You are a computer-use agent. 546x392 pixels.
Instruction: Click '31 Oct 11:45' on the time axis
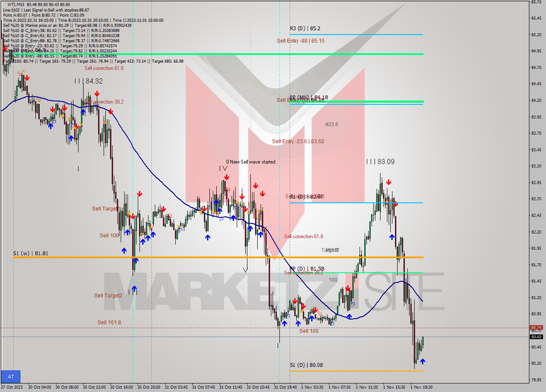(x=231, y=387)
